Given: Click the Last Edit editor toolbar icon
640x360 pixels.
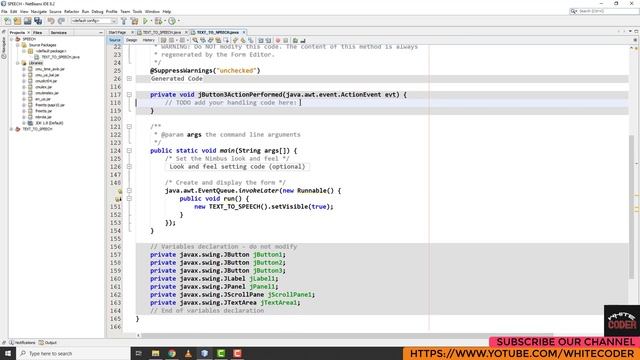Looking at the screenshot, I should pyautogui.click(x=163, y=40).
